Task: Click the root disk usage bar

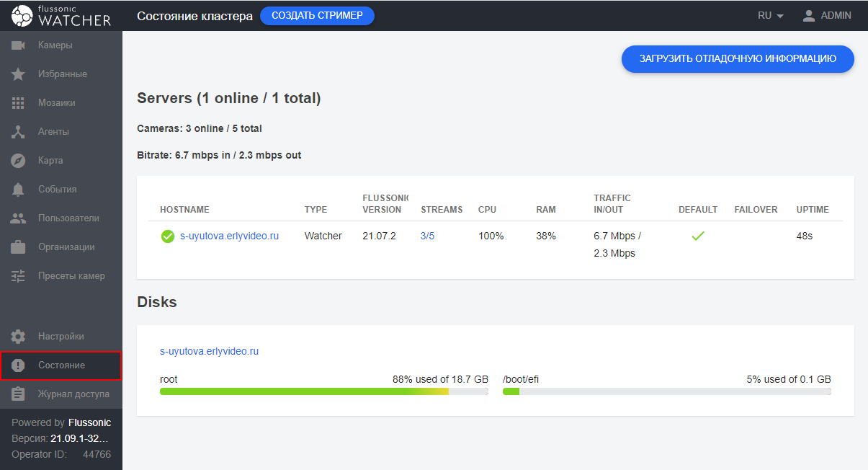Action: [323, 391]
